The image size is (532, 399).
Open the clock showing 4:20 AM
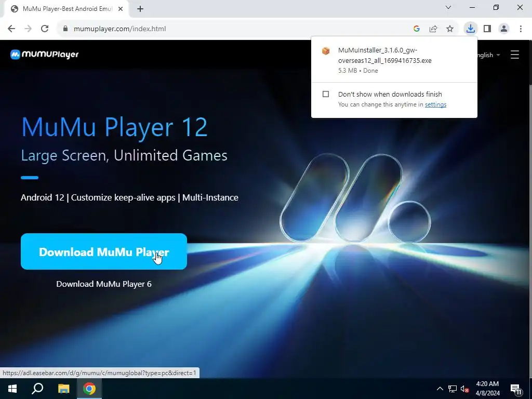tap(487, 389)
